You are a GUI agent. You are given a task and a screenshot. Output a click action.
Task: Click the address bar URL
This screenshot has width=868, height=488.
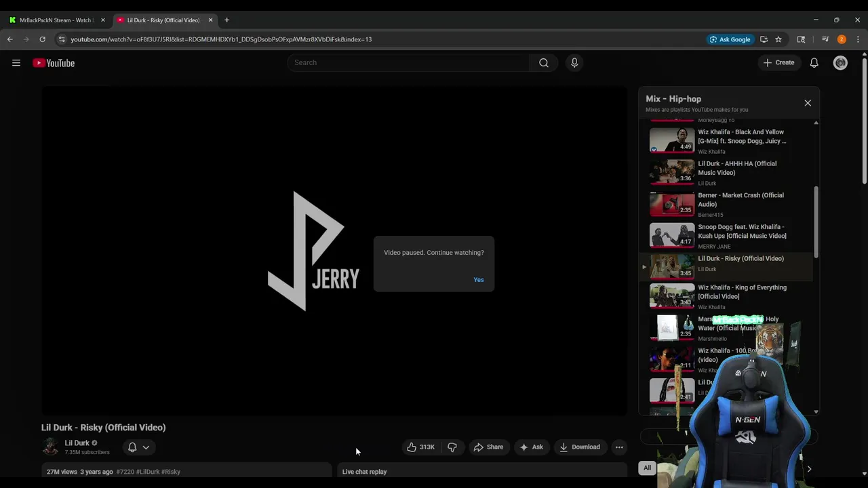tap(221, 39)
